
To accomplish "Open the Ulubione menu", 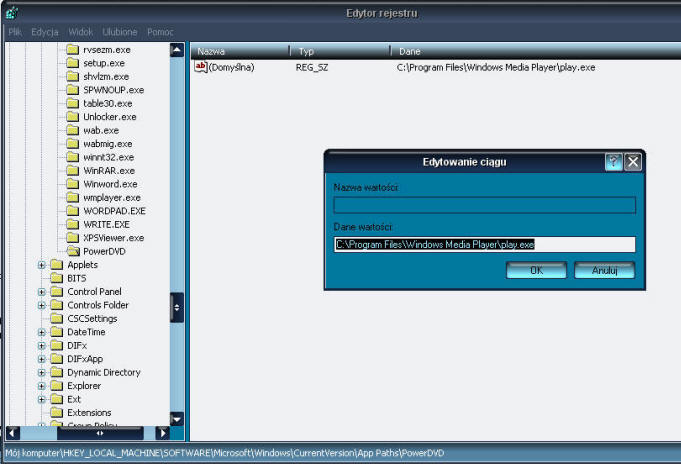I will coord(120,32).
